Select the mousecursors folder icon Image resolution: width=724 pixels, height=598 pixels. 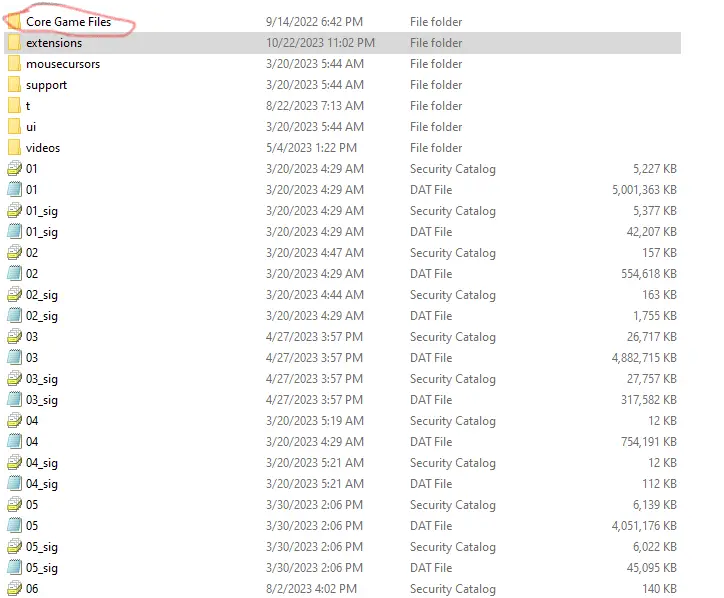[x=14, y=64]
